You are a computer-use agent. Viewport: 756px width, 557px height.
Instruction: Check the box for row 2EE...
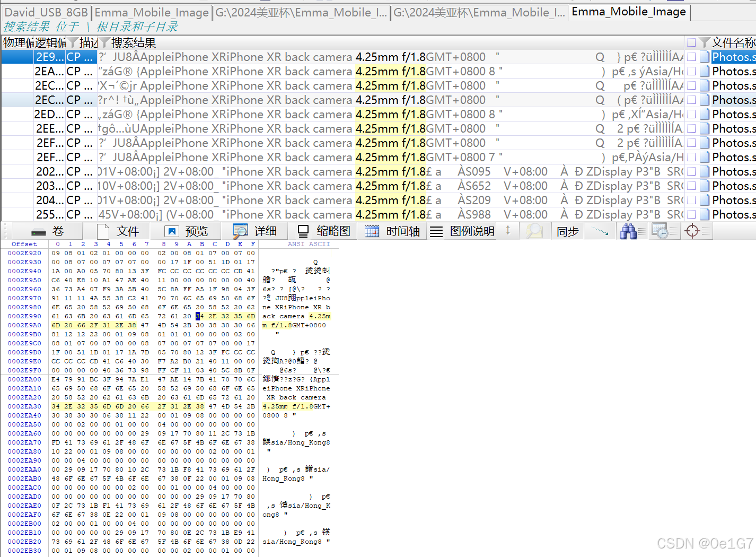point(691,128)
